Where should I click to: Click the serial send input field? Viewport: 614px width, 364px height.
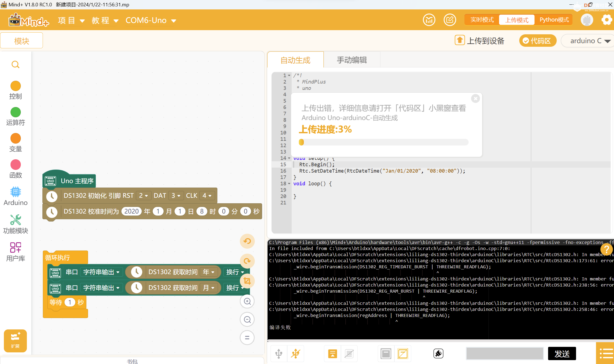click(x=505, y=353)
